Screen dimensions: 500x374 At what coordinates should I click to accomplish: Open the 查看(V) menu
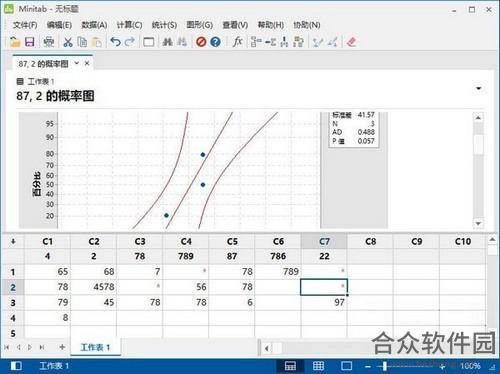point(235,25)
